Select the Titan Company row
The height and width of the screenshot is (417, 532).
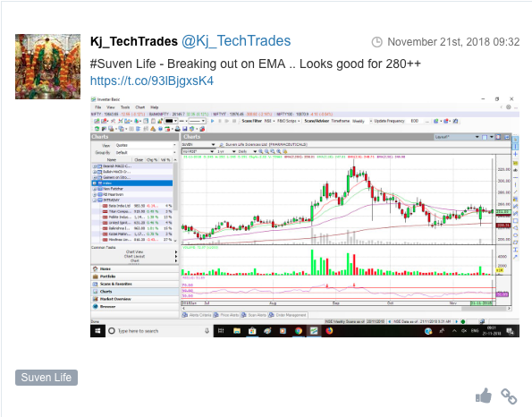tap(132, 211)
